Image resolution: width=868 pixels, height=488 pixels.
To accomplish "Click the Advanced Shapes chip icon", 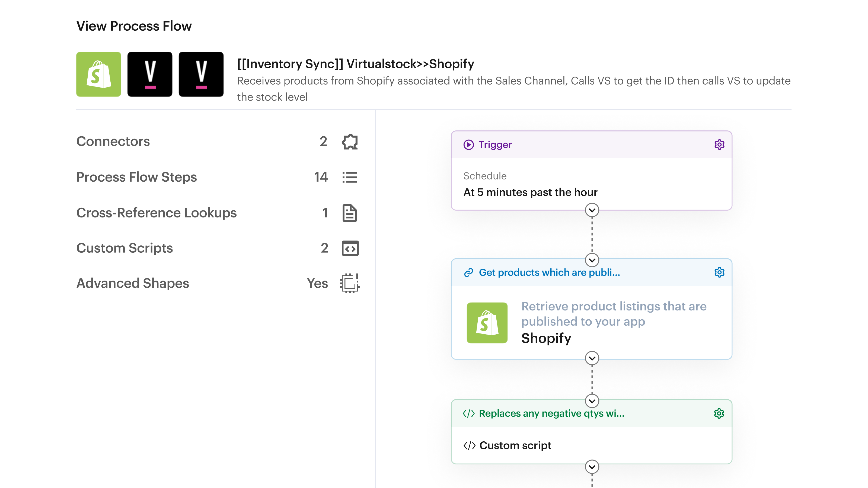I will pos(350,283).
